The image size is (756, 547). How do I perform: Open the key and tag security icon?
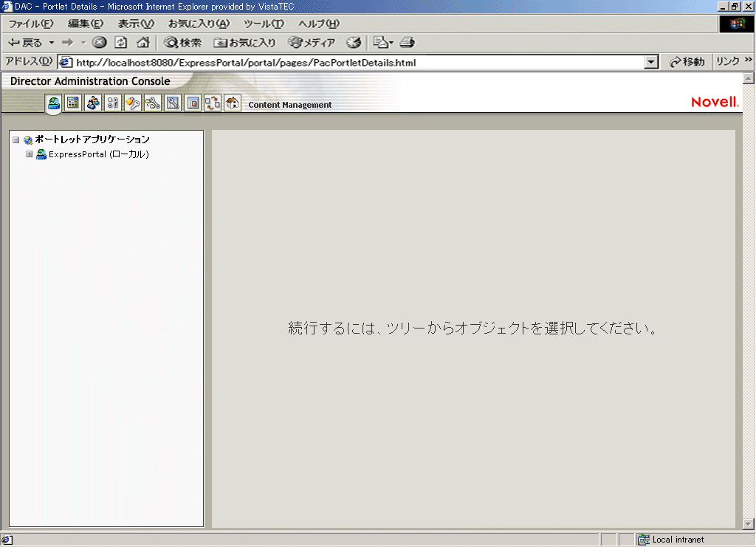point(133,103)
